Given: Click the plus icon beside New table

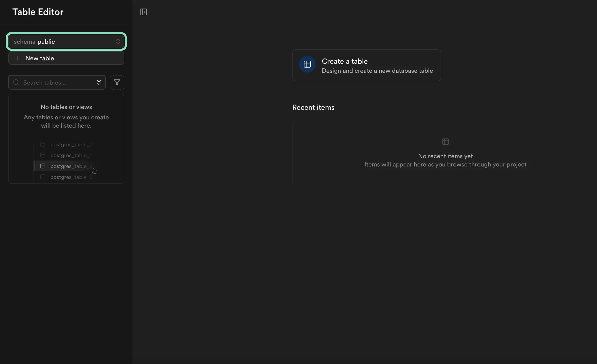Looking at the screenshot, I should point(17,58).
